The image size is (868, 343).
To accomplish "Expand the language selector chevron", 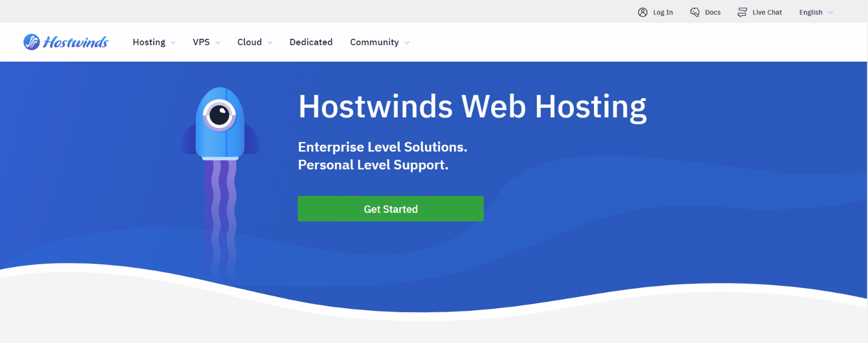I will coord(830,13).
